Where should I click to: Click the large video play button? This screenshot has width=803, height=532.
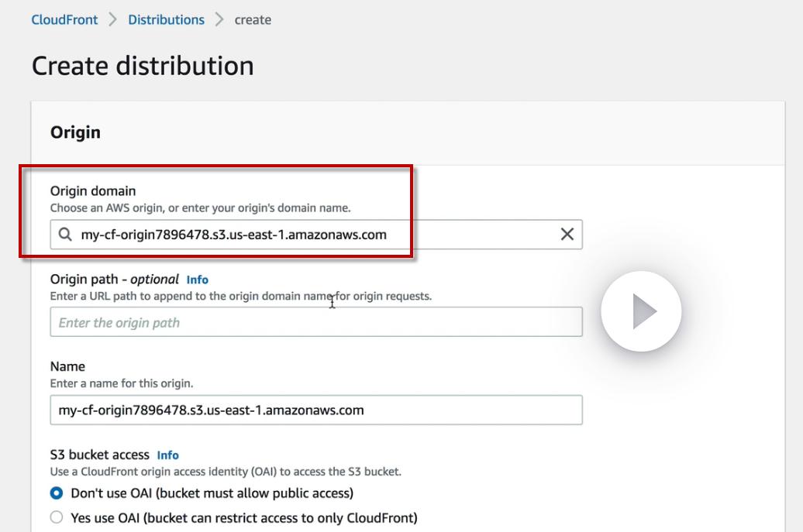(x=641, y=311)
